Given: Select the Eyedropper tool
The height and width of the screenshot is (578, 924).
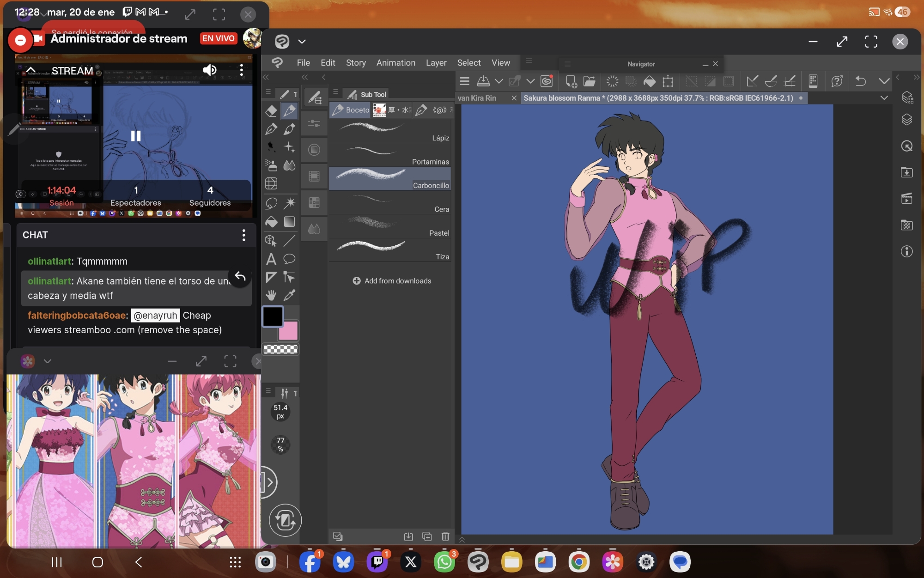Looking at the screenshot, I should 290,295.
